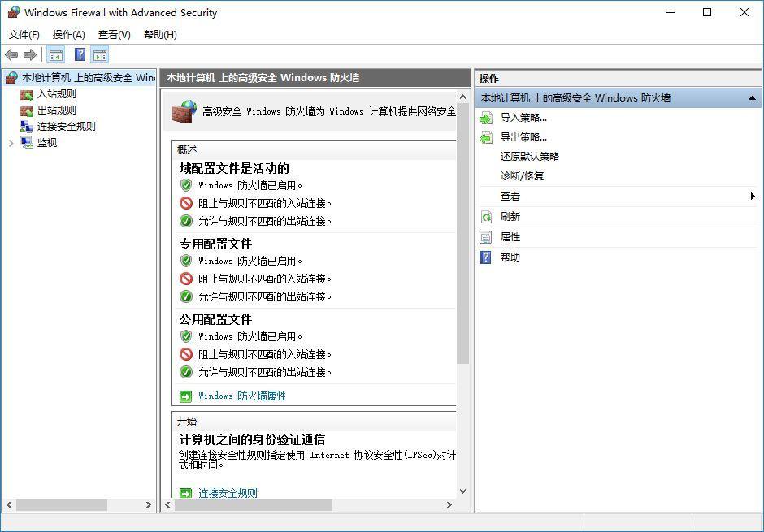Expand the 监视 tree node arrow
This screenshot has width=764, height=532.
click(11, 143)
